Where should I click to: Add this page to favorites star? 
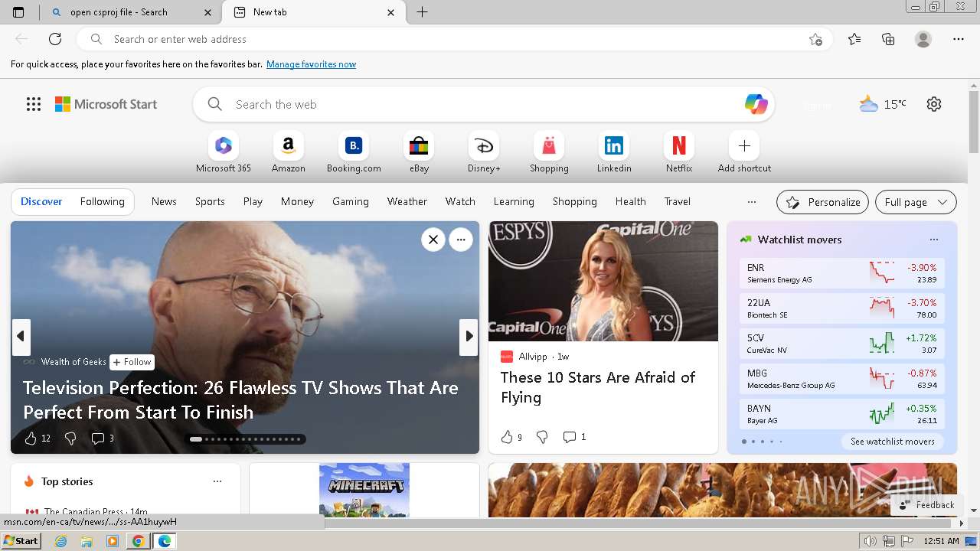point(815,39)
